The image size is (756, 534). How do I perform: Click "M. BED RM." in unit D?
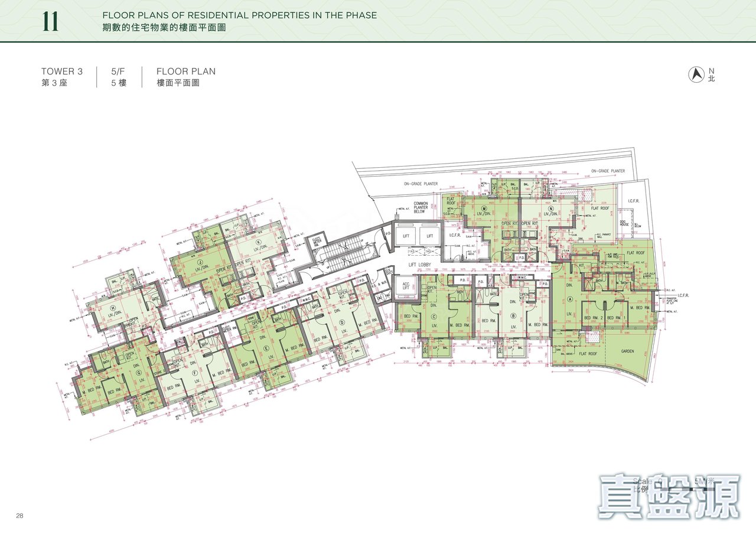click(x=368, y=323)
